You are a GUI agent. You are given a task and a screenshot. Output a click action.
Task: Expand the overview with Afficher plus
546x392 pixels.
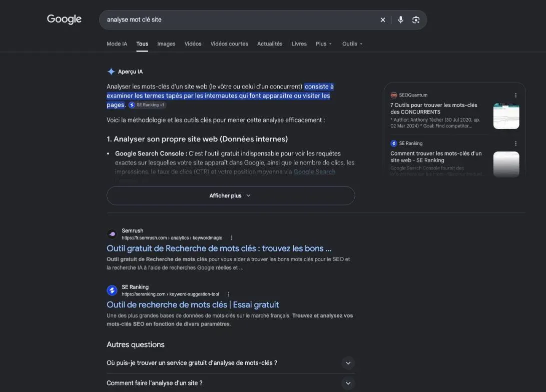(x=231, y=195)
